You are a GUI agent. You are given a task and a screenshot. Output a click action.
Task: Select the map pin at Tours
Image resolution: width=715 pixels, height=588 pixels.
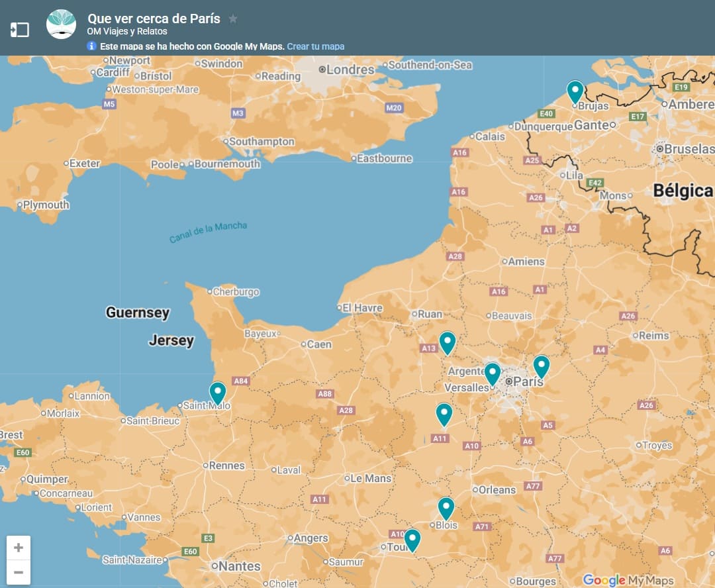(412, 541)
